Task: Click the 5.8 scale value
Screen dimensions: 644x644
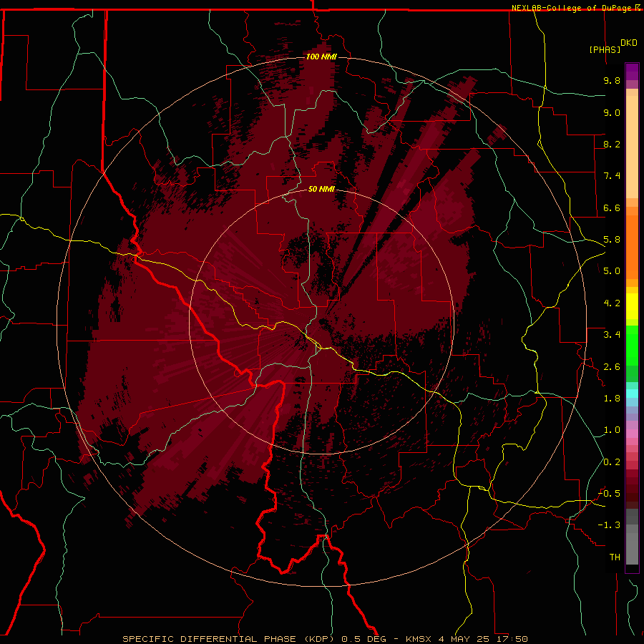Action: (612, 240)
